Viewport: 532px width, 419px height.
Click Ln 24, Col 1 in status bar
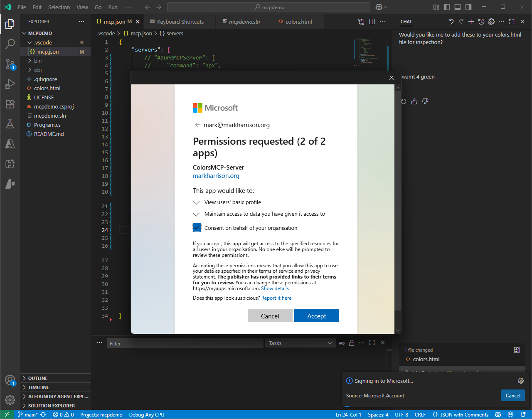pos(348,414)
